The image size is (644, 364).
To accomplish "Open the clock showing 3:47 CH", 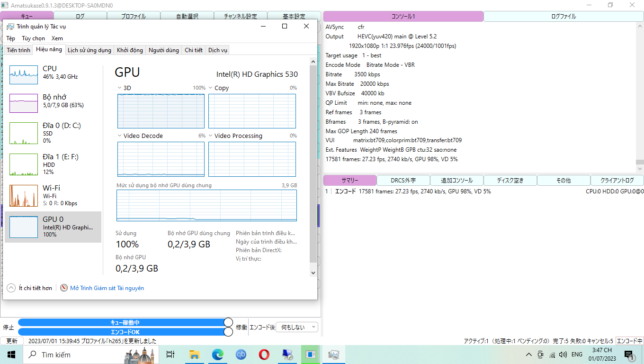I will click(601, 355).
